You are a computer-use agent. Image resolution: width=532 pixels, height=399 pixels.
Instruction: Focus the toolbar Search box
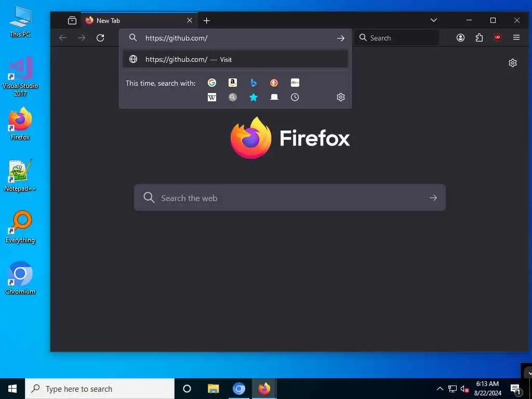pyautogui.click(x=397, y=38)
